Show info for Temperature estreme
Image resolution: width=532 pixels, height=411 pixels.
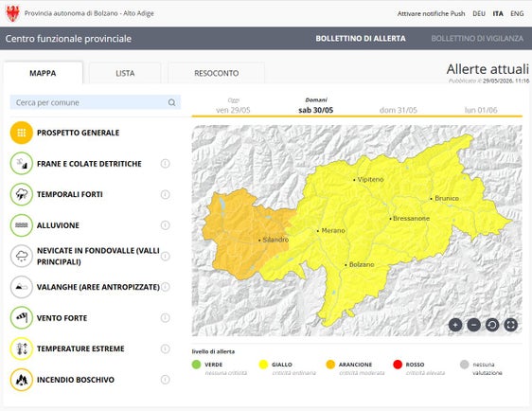pyautogui.click(x=166, y=348)
